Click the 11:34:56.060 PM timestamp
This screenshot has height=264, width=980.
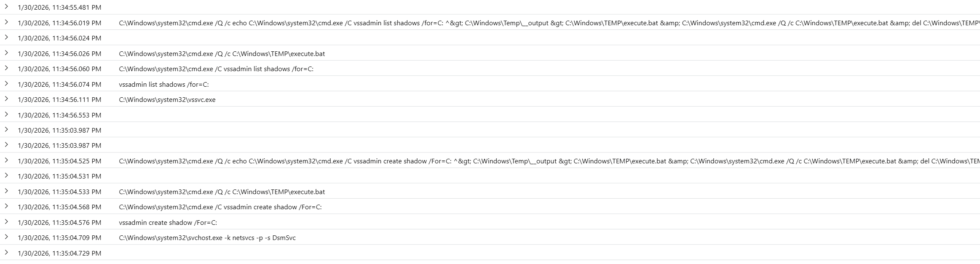click(59, 69)
